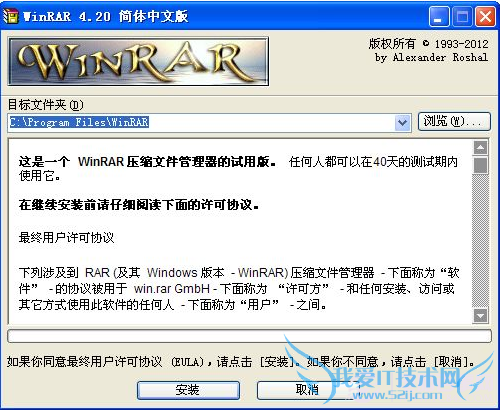The image size is (500, 410).
Task: Click the 取消 button to cancel setup
Action: (307, 390)
